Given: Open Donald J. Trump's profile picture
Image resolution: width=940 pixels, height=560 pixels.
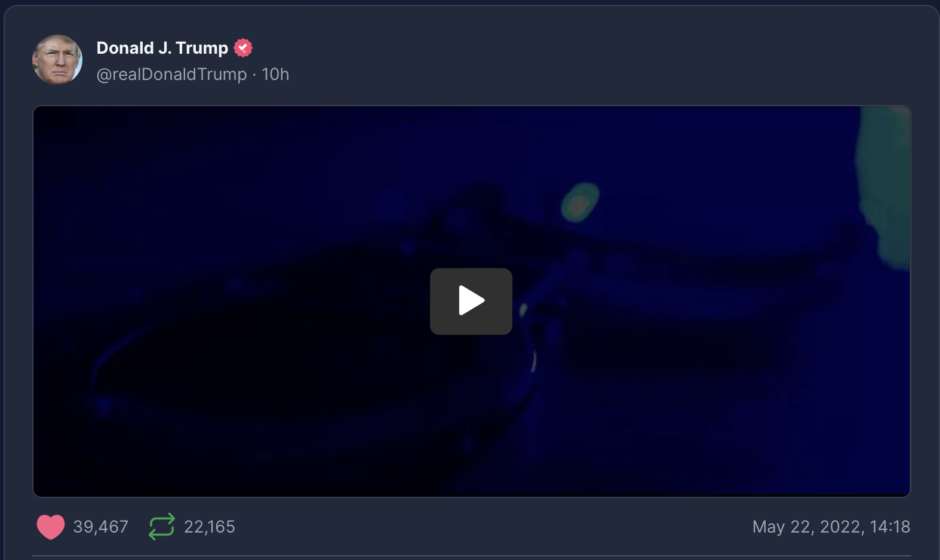Looking at the screenshot, I should tap(57, 60).
